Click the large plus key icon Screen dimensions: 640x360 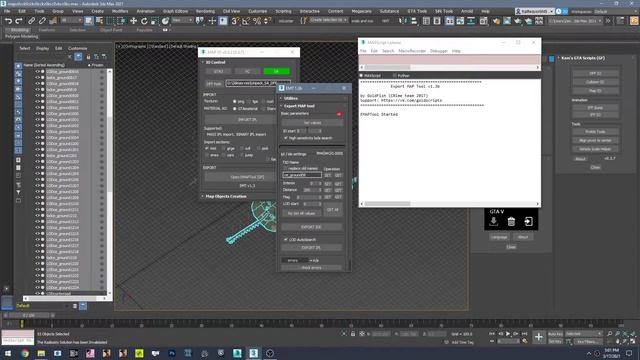coord(539,337)
